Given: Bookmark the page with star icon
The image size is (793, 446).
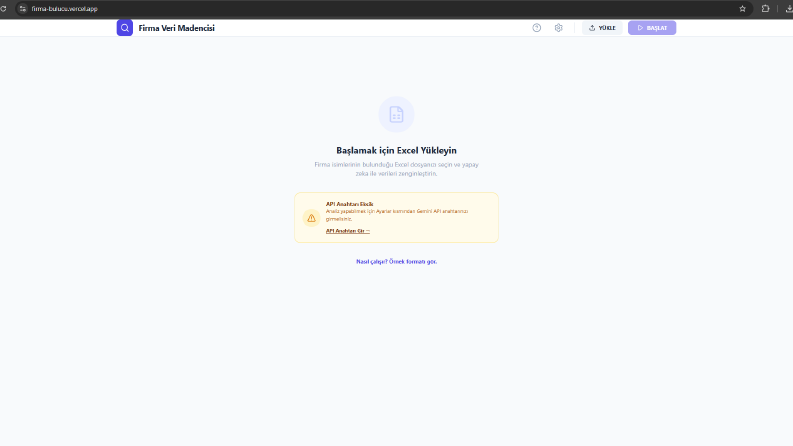Looking at the screenshot, I should (x=742, y=9).
